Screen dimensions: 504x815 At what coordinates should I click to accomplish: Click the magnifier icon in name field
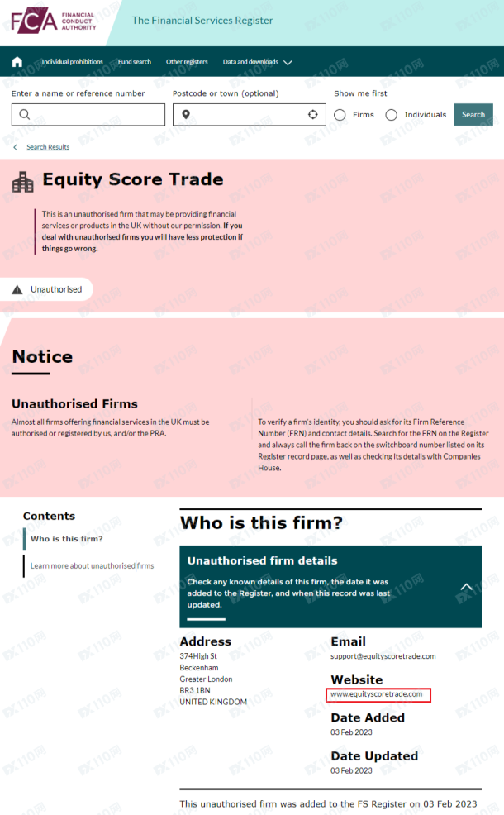(x=25, y=114)
